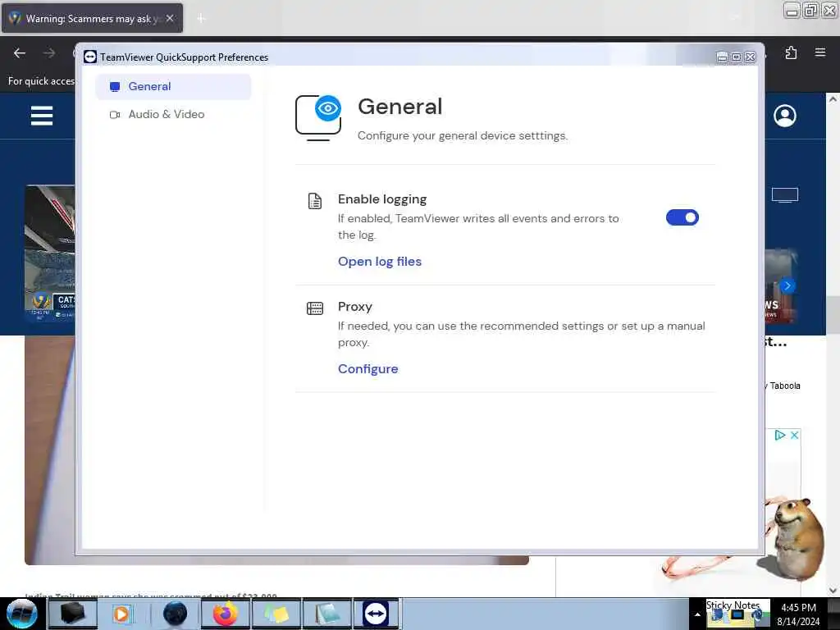Open the news video thumbnail on left
This screenshot has height=630, width=840.
50,253
